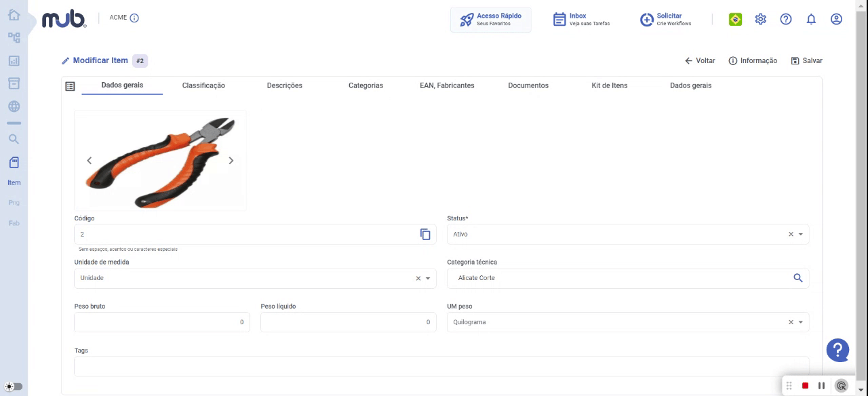Open the user profile icon
Image resolution: width=868 pixels, height=396 pixels.
[x=836, y=19]
